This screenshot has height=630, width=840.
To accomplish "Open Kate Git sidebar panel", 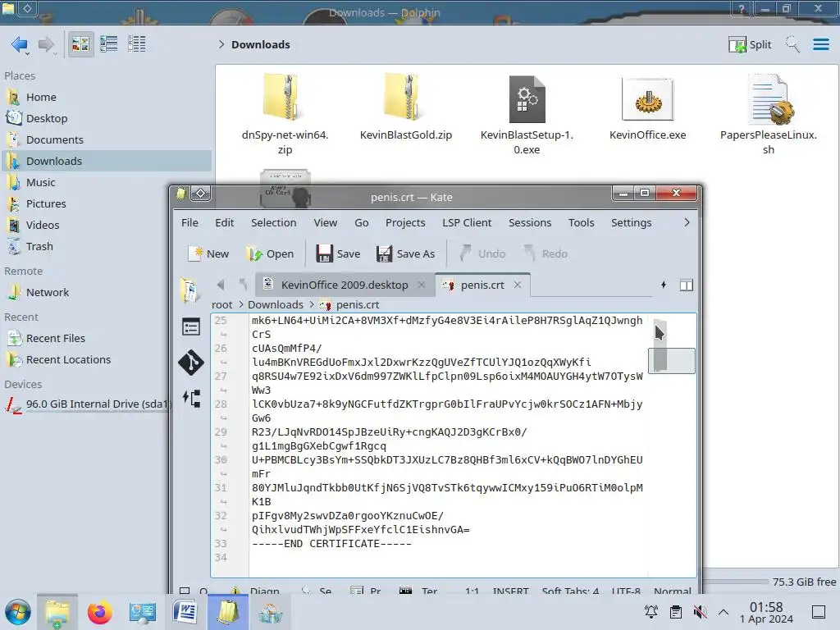I will [x=190, y=363].
